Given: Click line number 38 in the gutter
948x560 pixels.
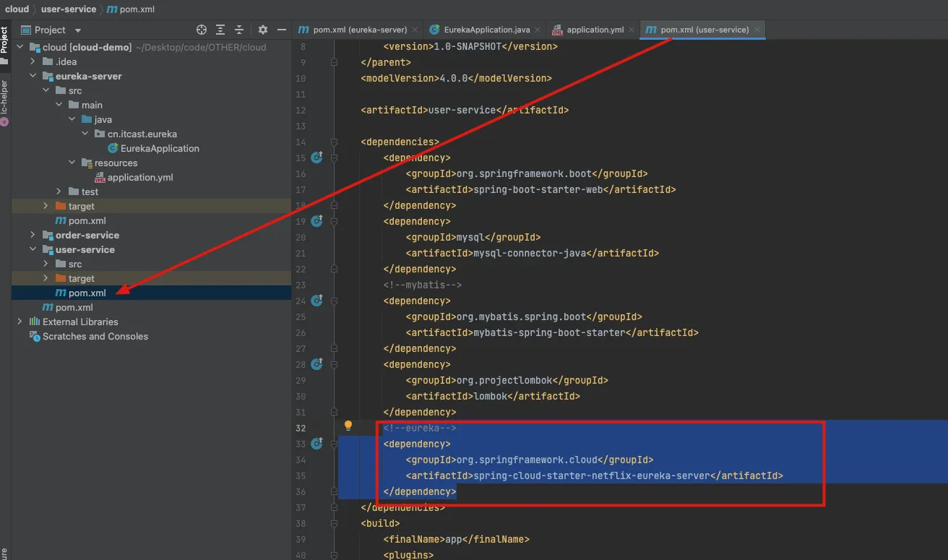Looking at the screenshot, I should point(301,523).
